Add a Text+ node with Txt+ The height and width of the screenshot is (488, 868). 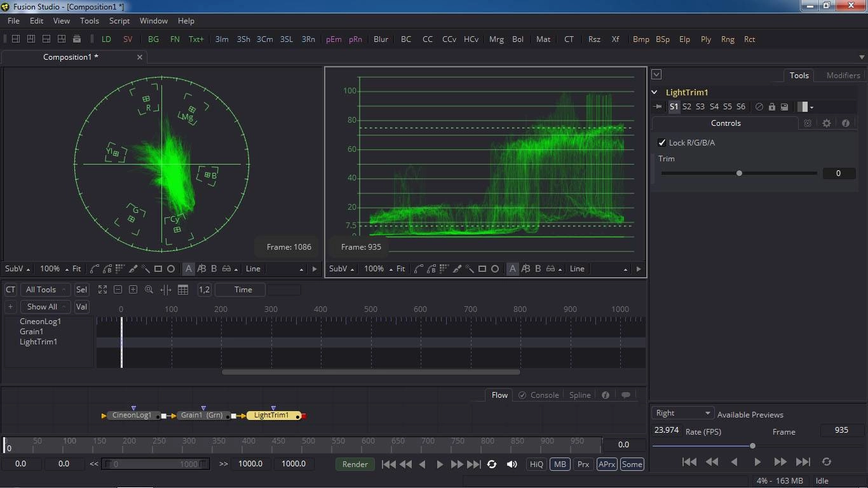click(196, 39)
